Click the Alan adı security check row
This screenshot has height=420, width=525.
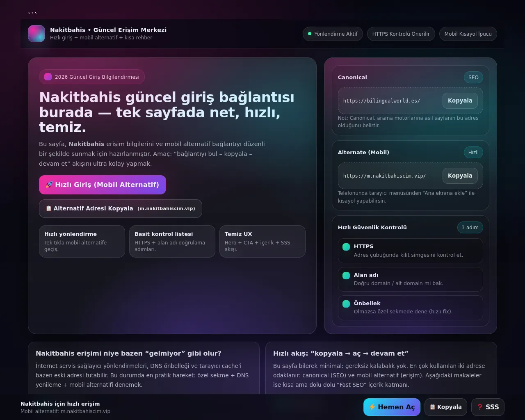tap(411, 279)
